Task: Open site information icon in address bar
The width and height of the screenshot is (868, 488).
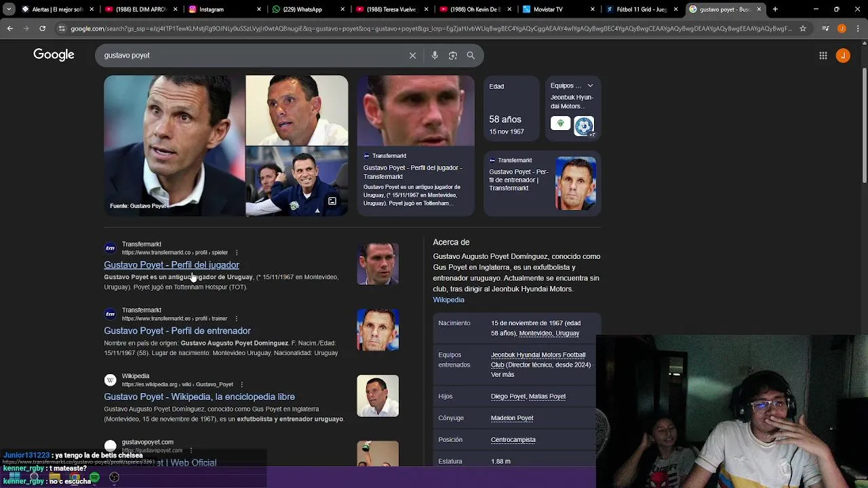Action: point(62,28)
